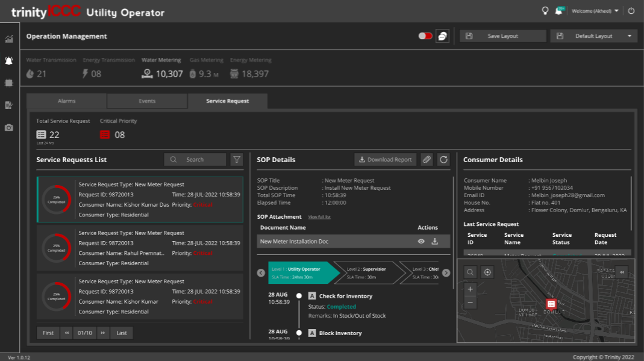The width and height of the screenshot is (644, 361).
Task: Open the report edit sidebar icon
Action: click(x=8, y=105)
